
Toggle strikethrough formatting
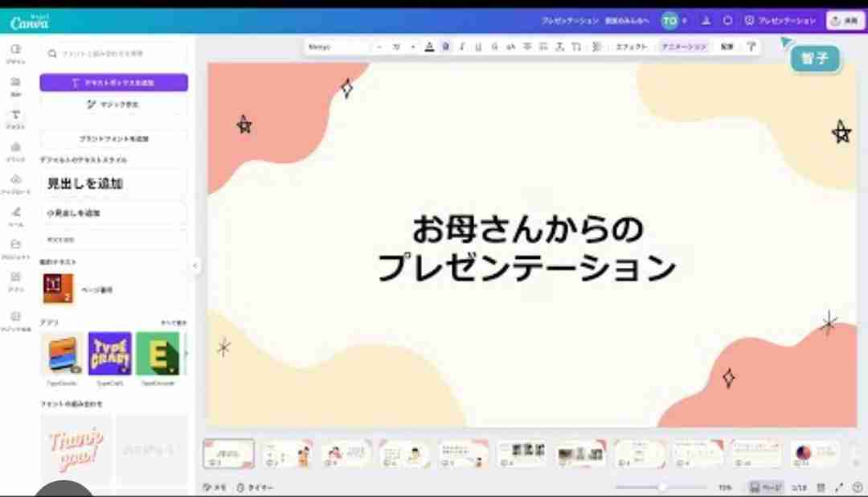[494, 47]
